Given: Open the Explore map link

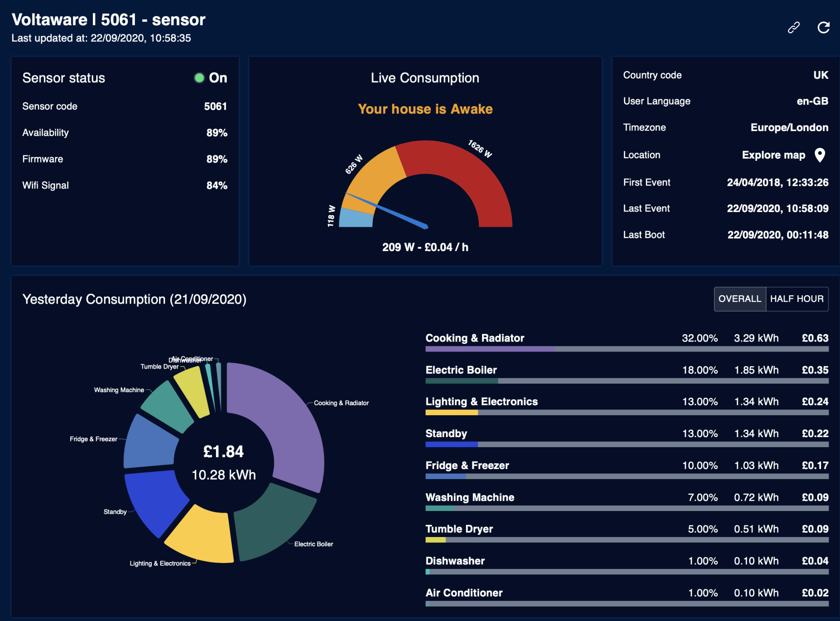Looking at the screenshot, I should point(774,155).
